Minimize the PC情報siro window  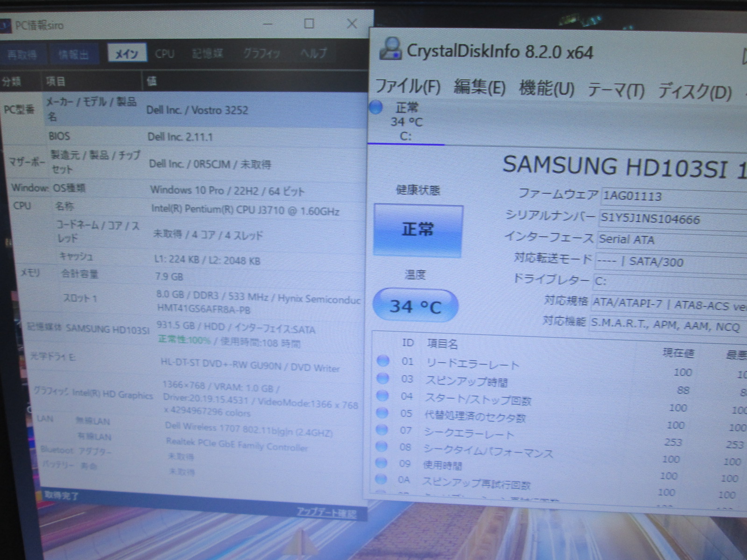point(268,24)
